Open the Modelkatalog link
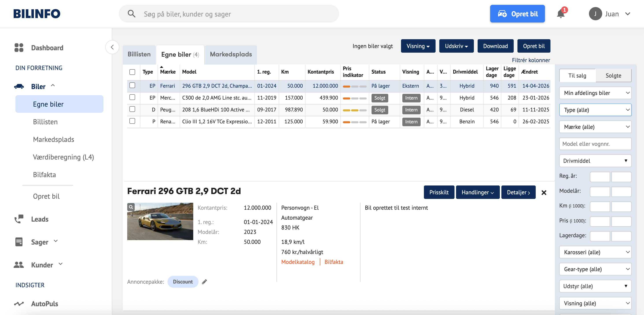The height and width of the screenshot is (315, 644). [x=298, y=262]
